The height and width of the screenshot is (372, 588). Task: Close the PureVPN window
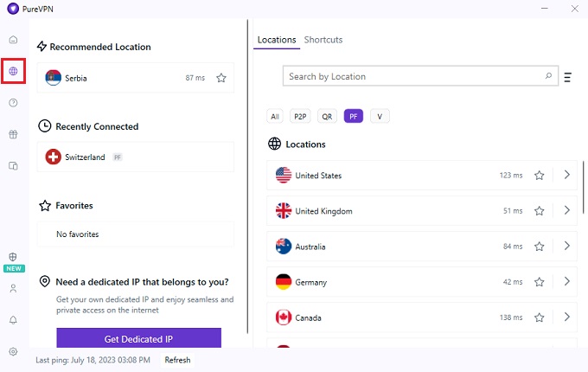point(574,9)
